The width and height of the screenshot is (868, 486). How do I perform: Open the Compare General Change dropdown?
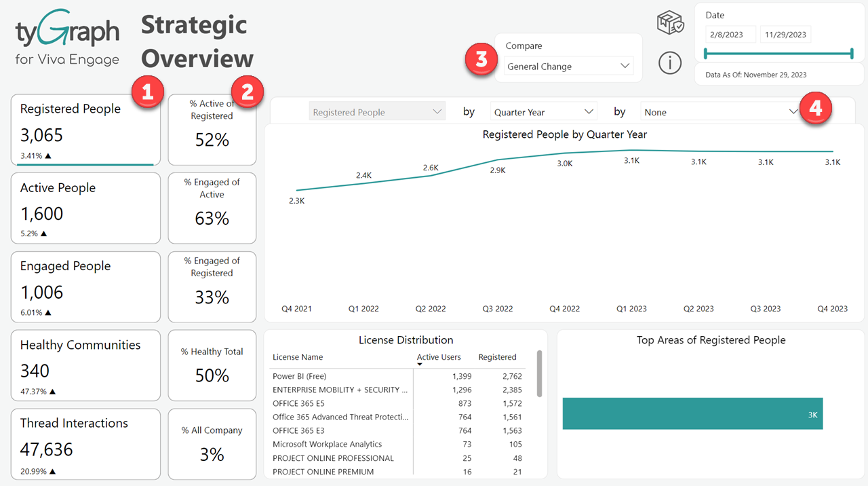point(568,67)
